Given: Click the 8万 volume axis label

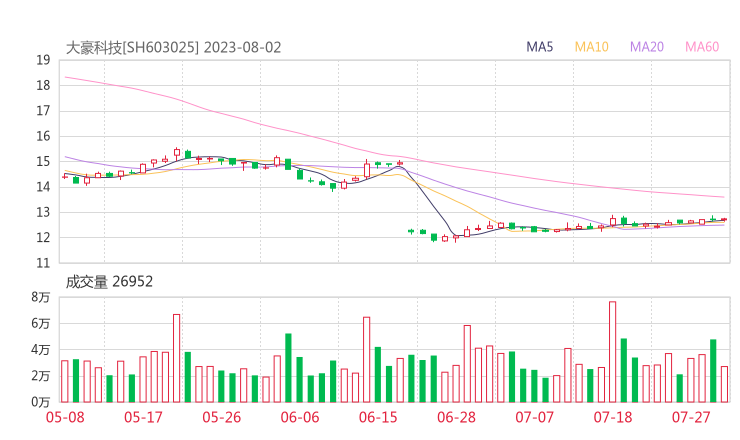Looking at the screenshot, I should pyautogui.click(x=41, y=297).
